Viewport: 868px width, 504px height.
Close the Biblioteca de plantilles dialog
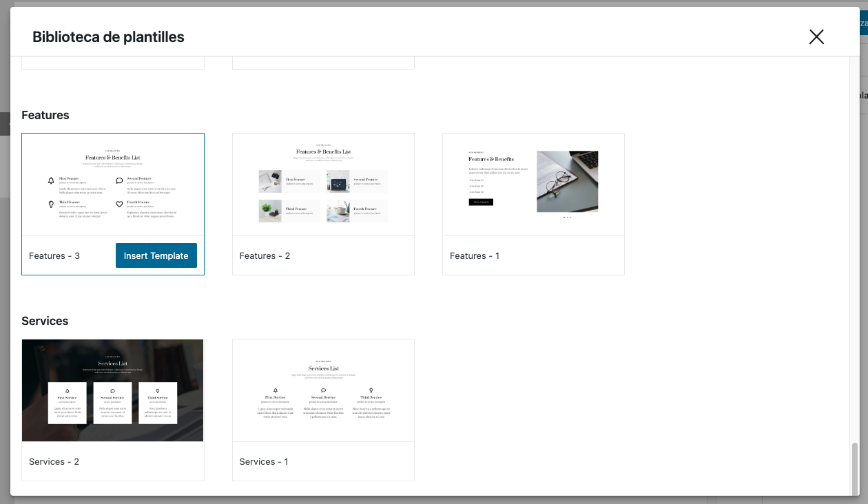coord(816,37)
